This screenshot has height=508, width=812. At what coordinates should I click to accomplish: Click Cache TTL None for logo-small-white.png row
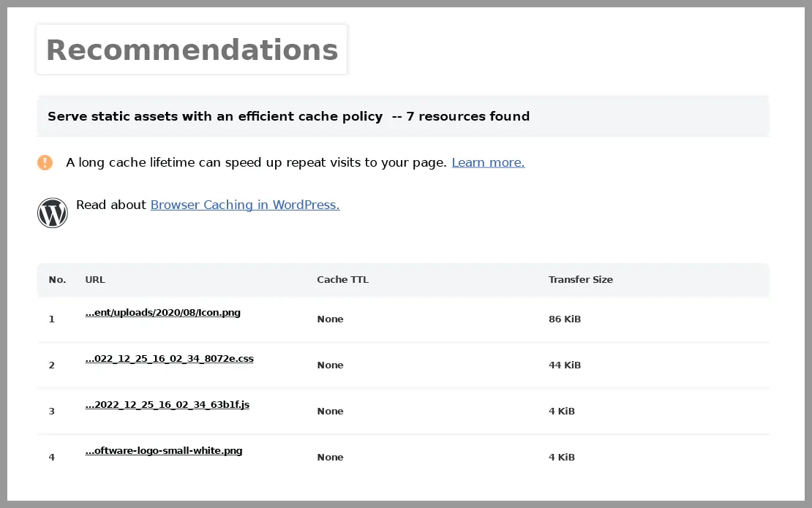point(330,458)
